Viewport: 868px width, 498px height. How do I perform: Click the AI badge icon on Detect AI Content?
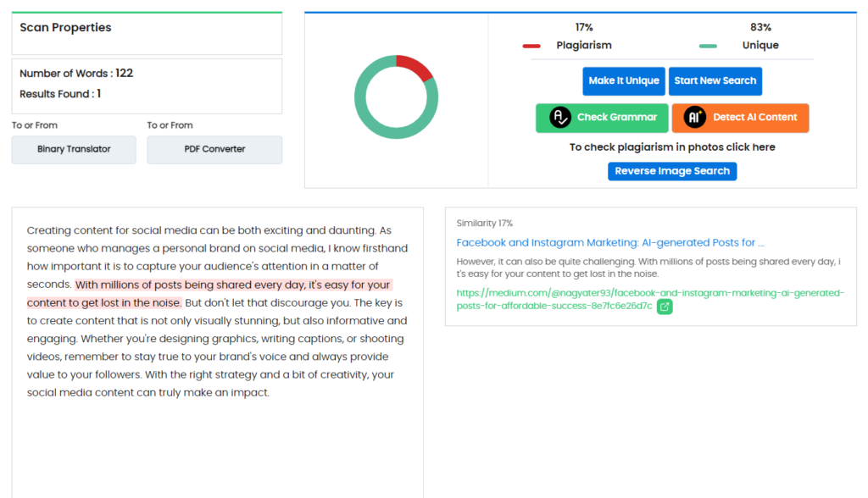pyautogui.click(x=692, y=118)
